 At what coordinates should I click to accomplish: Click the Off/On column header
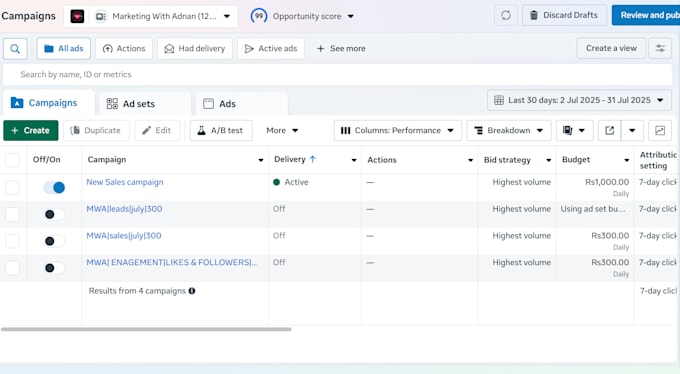[x=46, y=160]
